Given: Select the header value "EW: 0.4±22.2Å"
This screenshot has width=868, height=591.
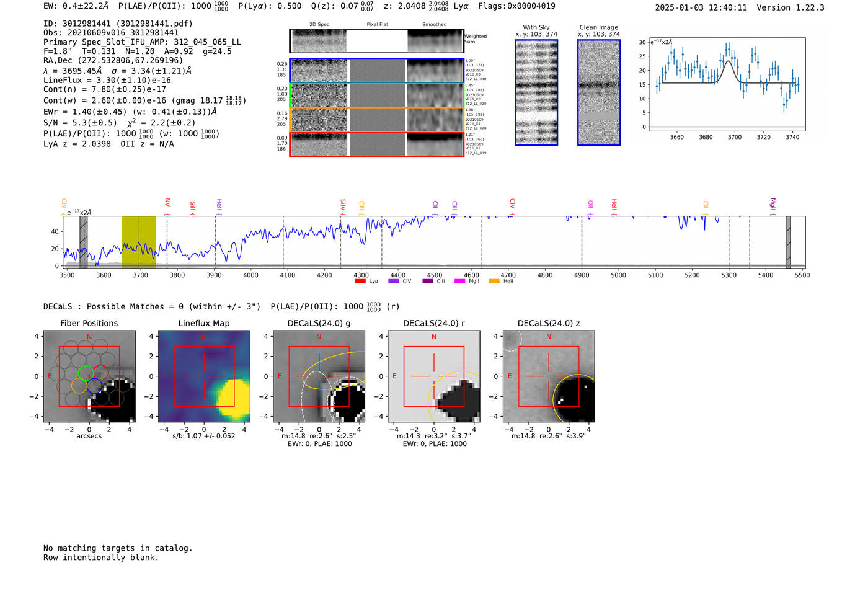Looking at the screenshot, I should (76, 6).
